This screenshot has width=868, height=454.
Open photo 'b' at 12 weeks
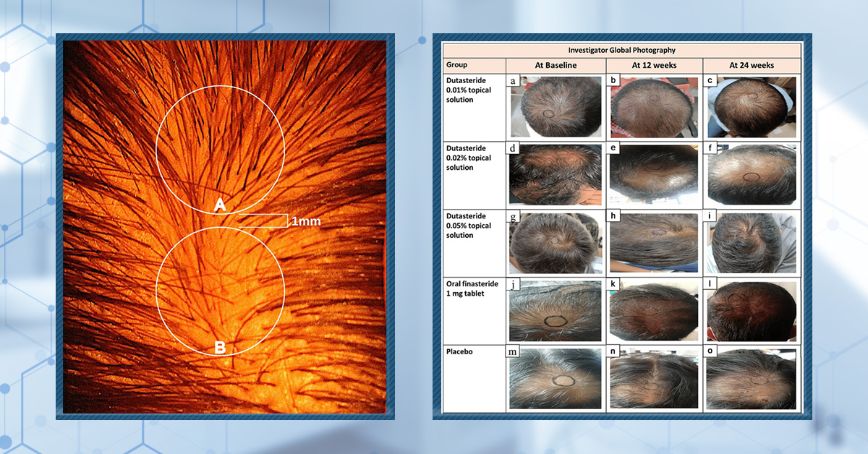(x=654, y=106)
